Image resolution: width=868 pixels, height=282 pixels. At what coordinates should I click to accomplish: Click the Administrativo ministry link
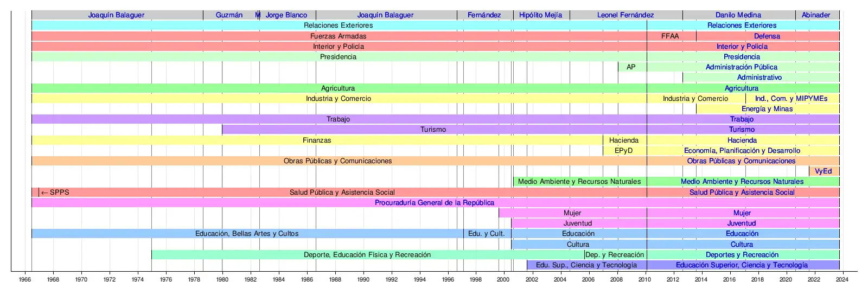(759, 78)
